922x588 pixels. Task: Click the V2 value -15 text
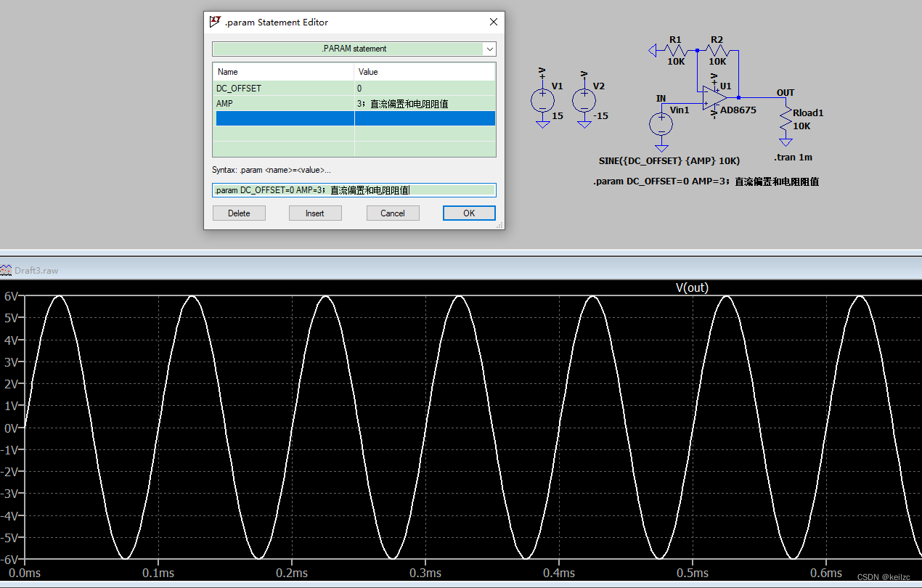[x=600, y=116]
